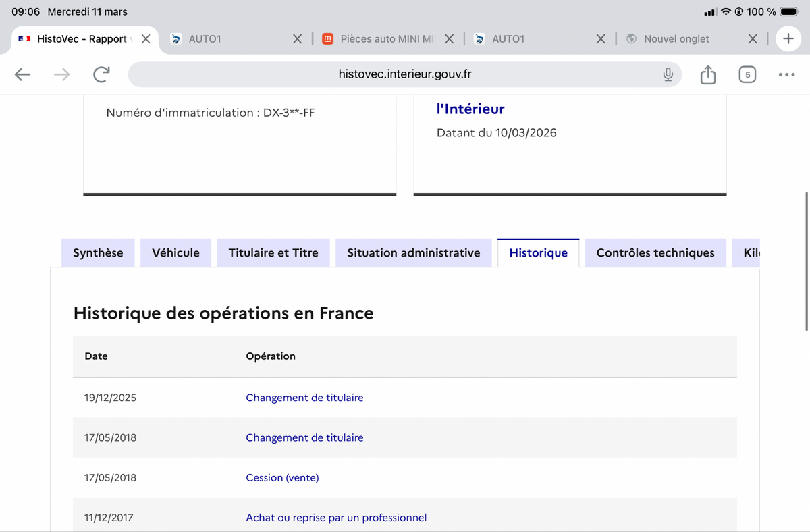Viewport: 810px width, 532px height.
Task: Open the Contrôles techniques tab
Action: tap(655, 253)
